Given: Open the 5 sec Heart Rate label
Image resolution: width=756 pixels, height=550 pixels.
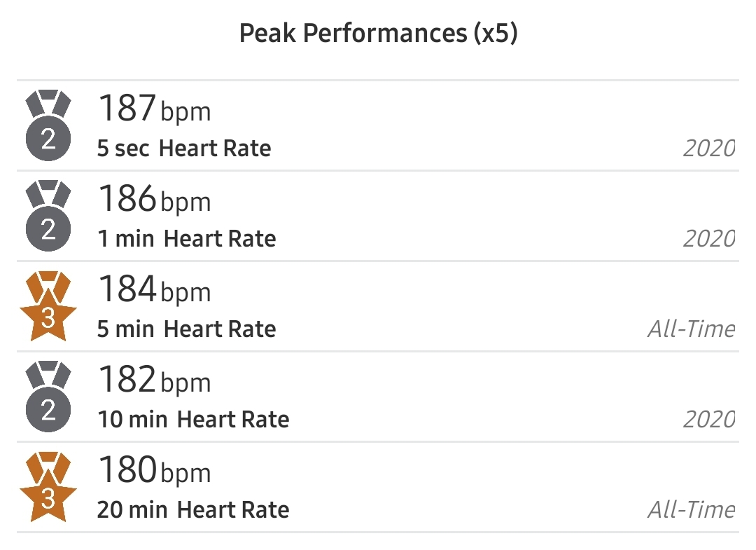Looking at the screenshot, I should tap(184, 149).
